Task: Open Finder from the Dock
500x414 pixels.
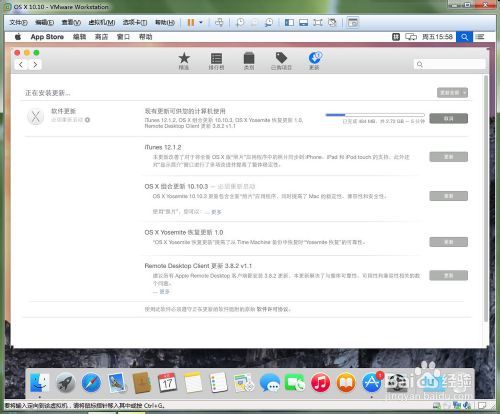Action: pos(39,382)
